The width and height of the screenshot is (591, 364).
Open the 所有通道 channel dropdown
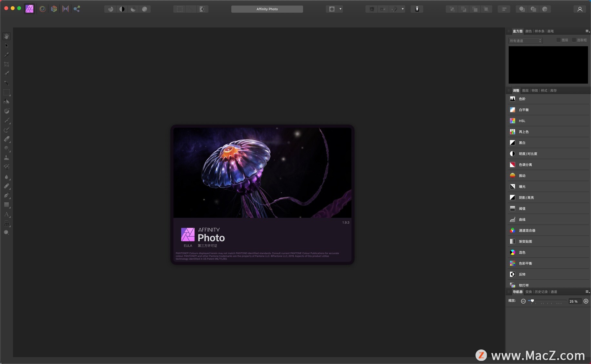tap(526, 41)
